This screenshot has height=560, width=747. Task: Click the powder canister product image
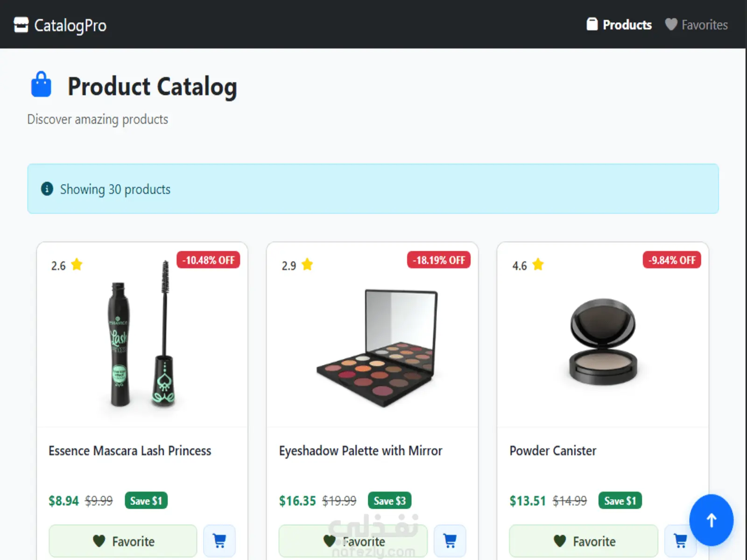click(x=603, y=342)
